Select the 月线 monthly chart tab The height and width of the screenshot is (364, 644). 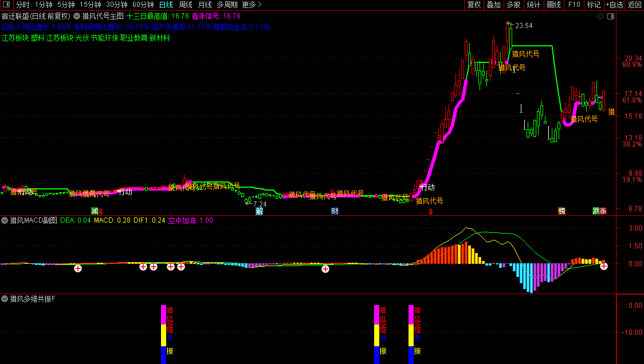[x=205, y=5]
